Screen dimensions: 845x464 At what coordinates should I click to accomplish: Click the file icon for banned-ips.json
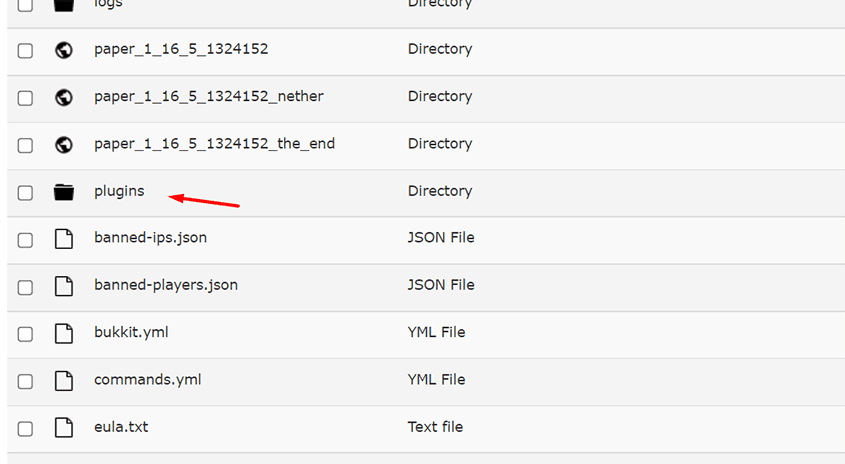click(x=64, y=239)
